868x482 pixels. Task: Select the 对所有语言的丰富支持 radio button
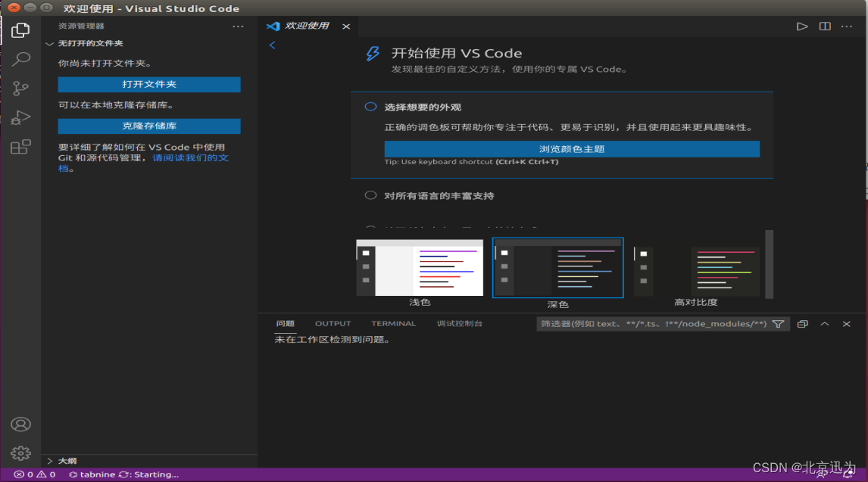pos(370,194)
